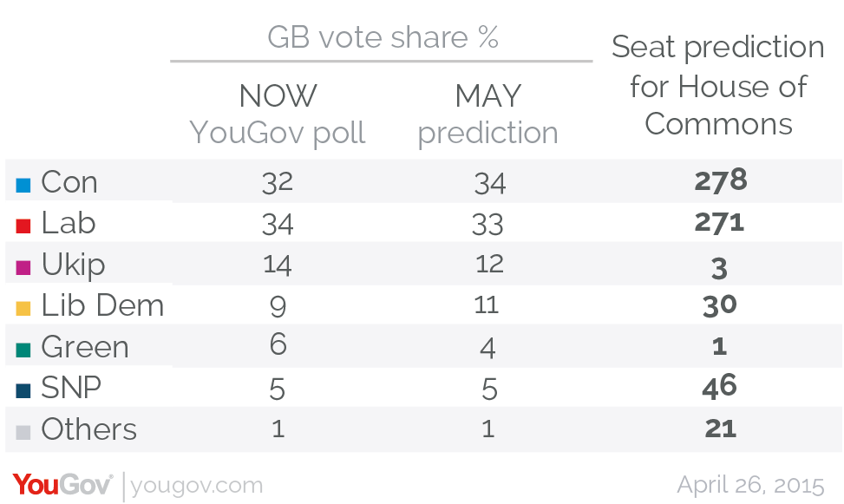Image resolution: width=844 pixels, height=504 pixels.
Task: Select SNP seat prediction value 46
Action: (x=720, y=387)
